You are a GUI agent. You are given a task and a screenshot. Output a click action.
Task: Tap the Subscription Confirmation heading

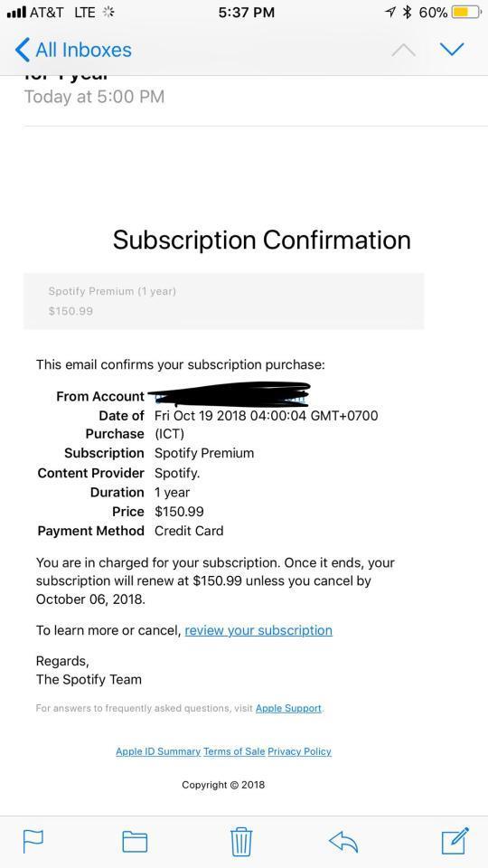pos(262,241)
